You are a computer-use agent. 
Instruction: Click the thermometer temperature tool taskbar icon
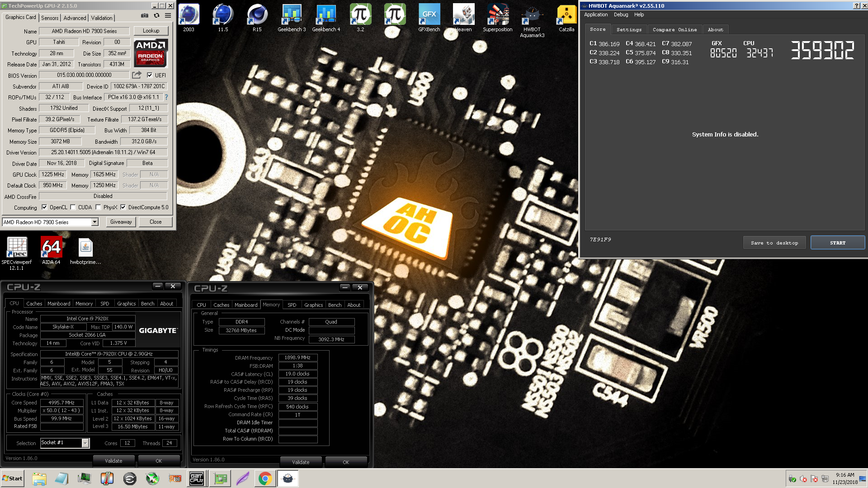click(x=107, y=479)
